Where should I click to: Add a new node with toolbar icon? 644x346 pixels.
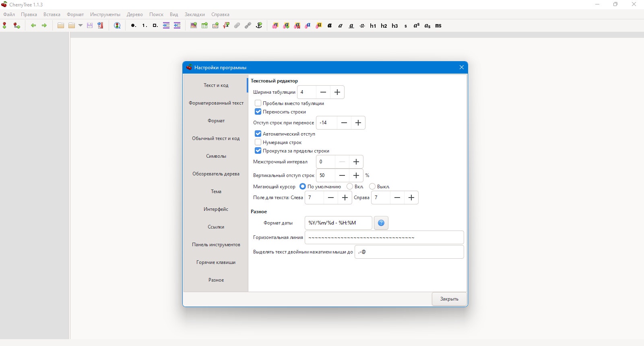[5, 25]
